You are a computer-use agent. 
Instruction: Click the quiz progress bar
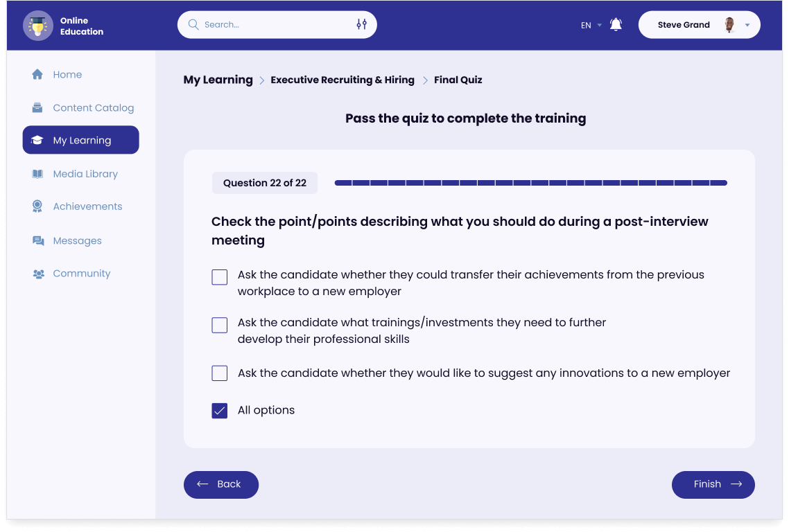530,183
